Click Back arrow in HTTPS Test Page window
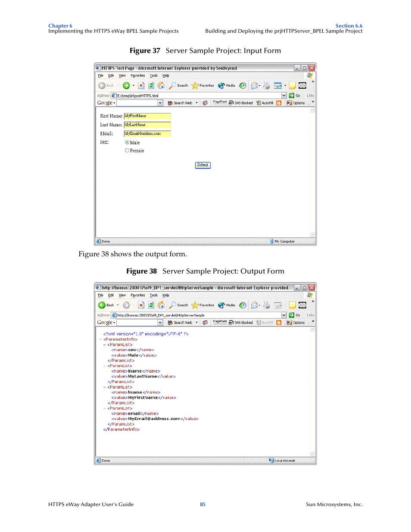 (102, 85)
